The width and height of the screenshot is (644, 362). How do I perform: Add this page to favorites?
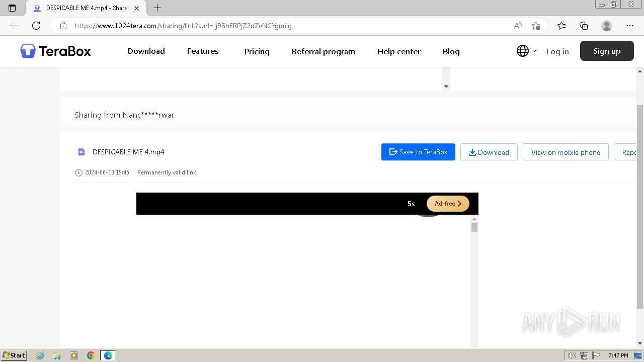pos(536,26)
